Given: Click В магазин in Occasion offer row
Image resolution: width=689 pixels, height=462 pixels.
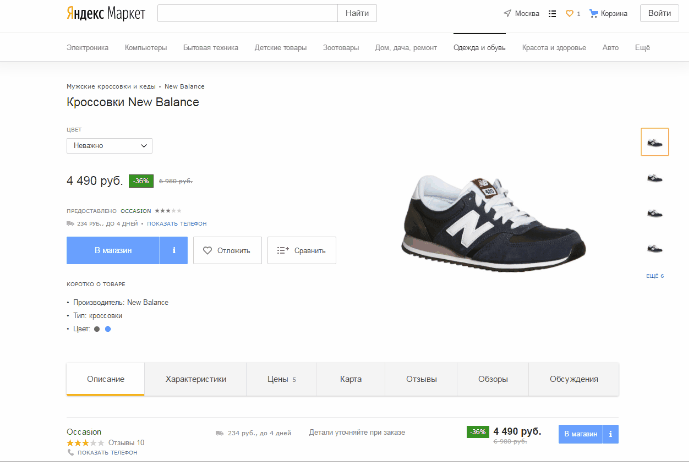Looking at the screenshot, I should tap(580, 434).
